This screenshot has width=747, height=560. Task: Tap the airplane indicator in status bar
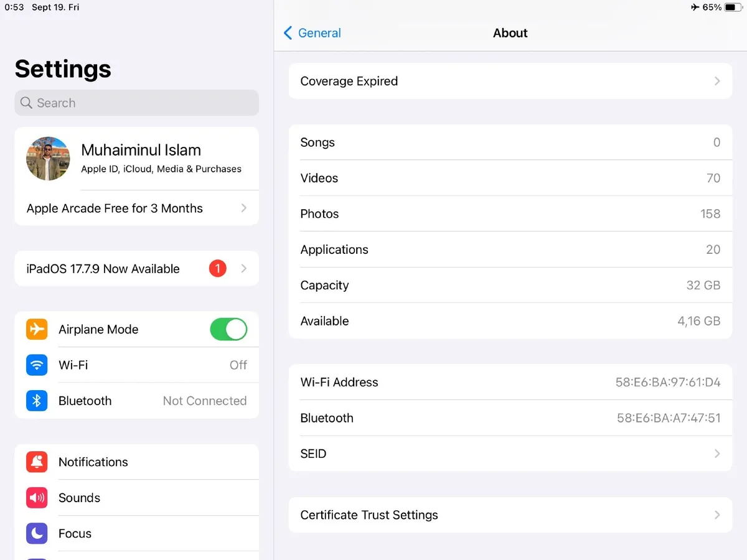coord(695,7)
